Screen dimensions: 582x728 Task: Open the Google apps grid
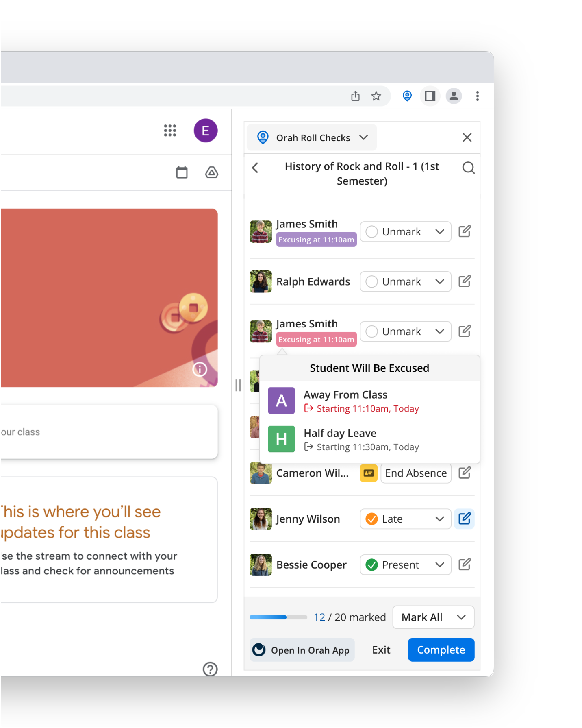(170, 131)
